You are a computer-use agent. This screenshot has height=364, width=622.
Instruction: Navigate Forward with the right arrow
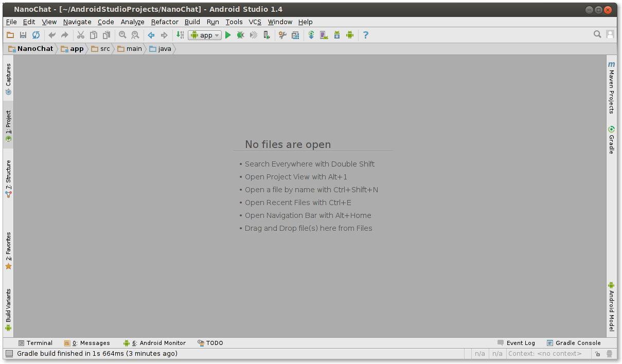pos(164,35)
